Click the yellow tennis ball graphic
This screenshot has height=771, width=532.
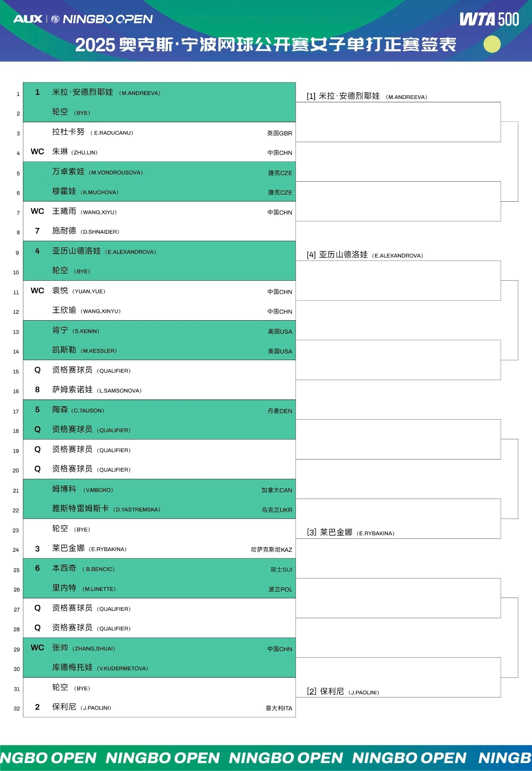[x=492, y=44]
